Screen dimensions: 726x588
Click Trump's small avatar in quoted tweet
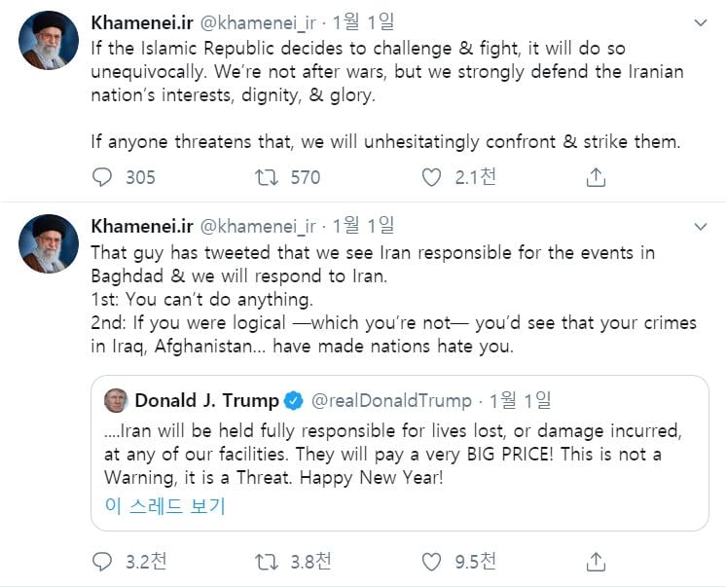click(x=116, y=400)
